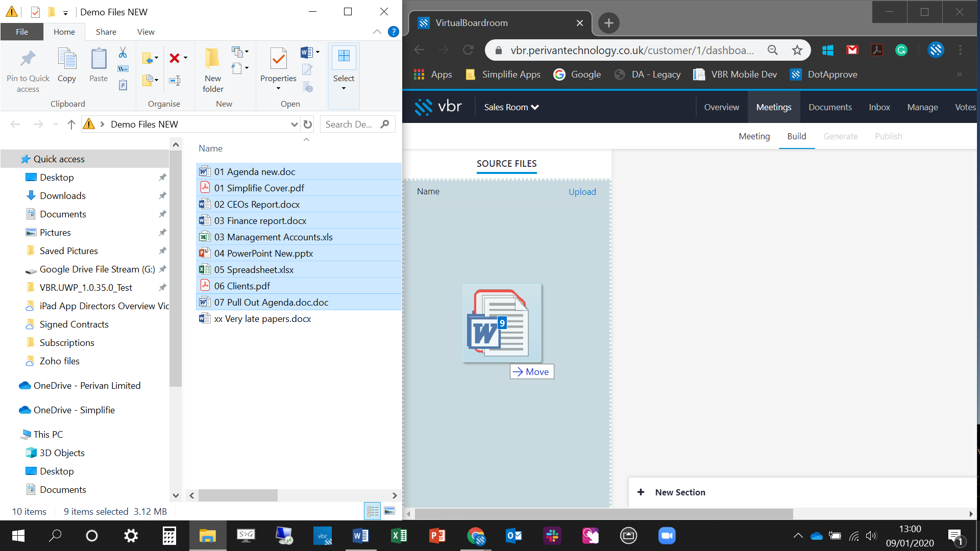The image size is (980, 551).
Task: Open Copy to dropdown arrow
Action: (x=157, y=80)
